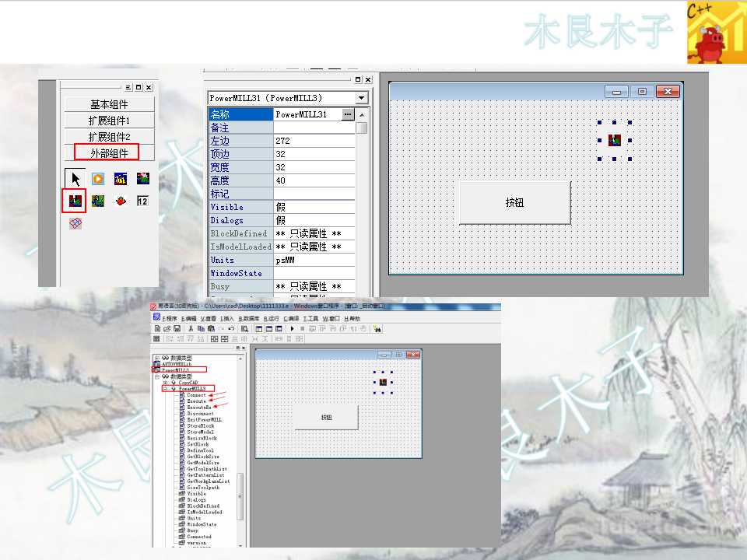Click the 左边 value 272 field
Screen dimensions: 747x560
[x=314, y=141]
